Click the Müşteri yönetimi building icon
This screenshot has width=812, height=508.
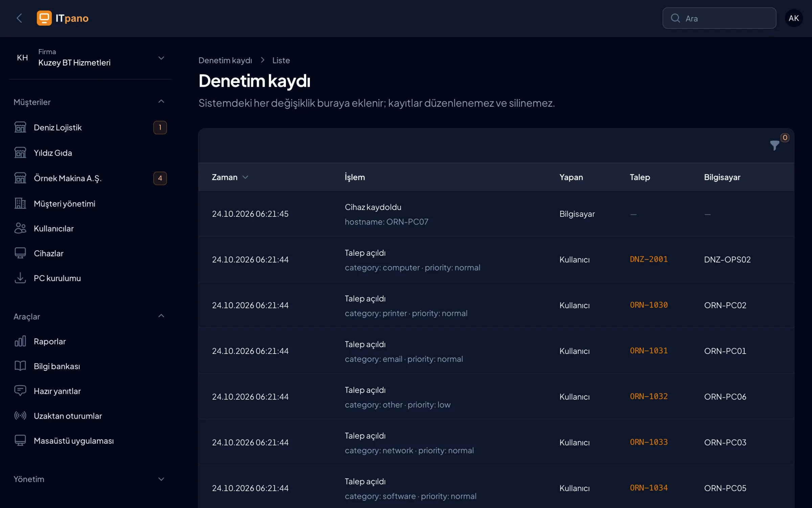[20, 204]
